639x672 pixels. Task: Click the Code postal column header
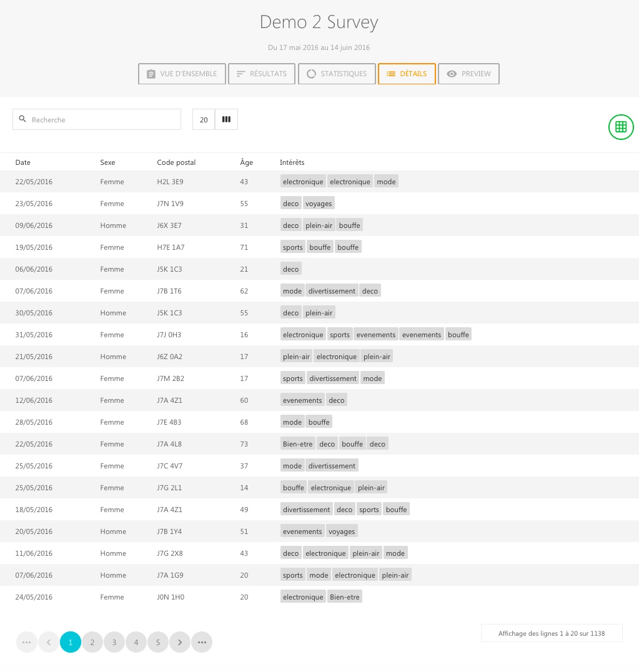click(x=176, y=162)
